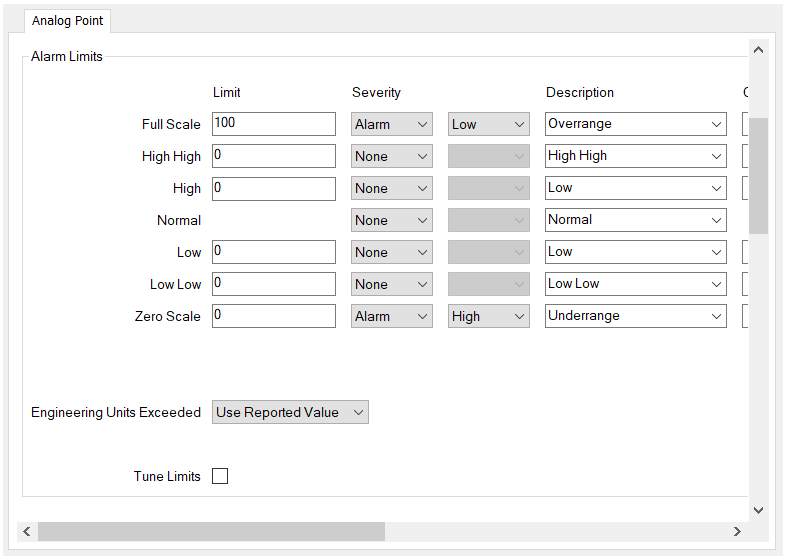
Task: Open High High severity None dropdown
Action: tap(391, 156)
